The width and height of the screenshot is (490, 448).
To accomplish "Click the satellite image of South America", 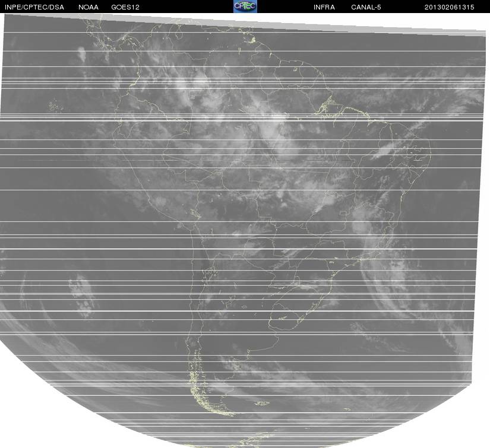I will click(244, 231).
